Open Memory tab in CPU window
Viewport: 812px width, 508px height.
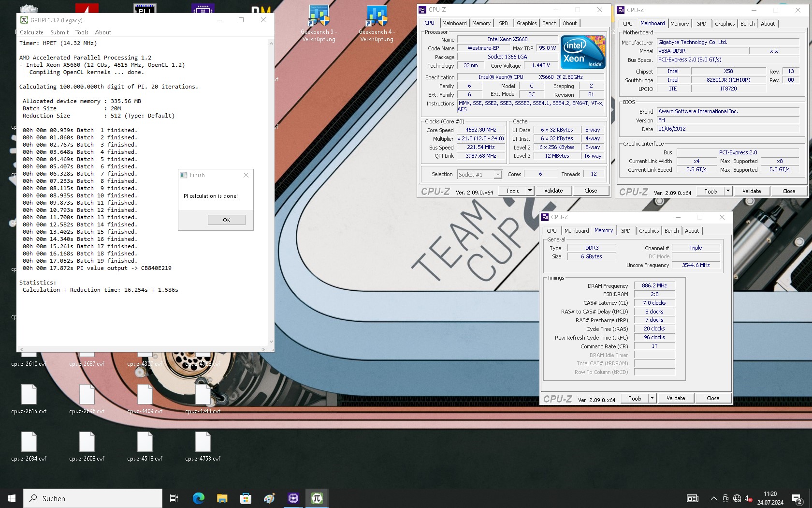point(481,23)
